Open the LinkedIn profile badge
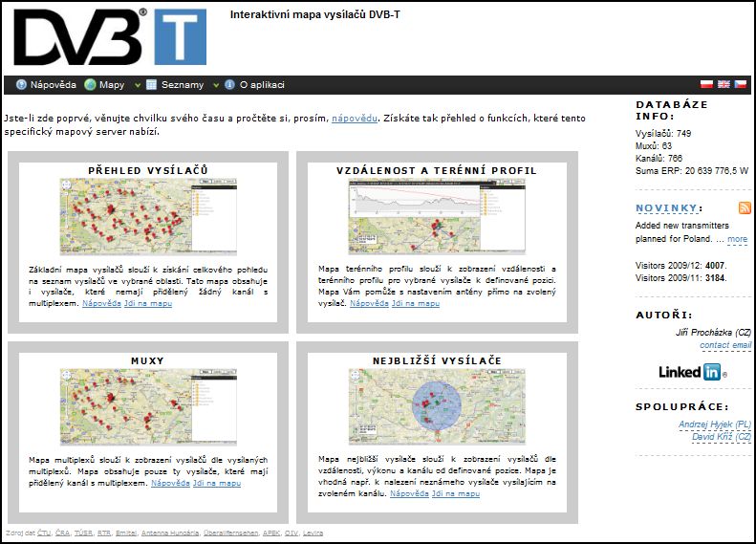Screen dimensions: 756x544 (x=692, y=372)
